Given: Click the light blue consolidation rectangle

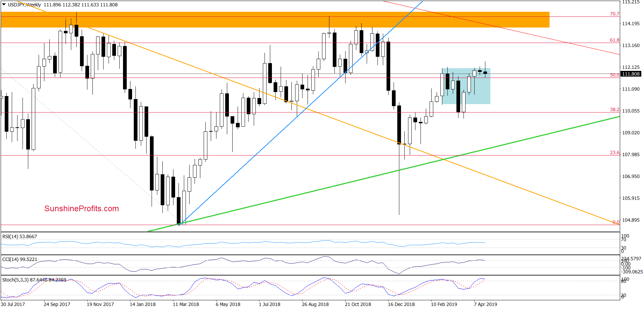Looking at the screenshot, I should (466, 86).
